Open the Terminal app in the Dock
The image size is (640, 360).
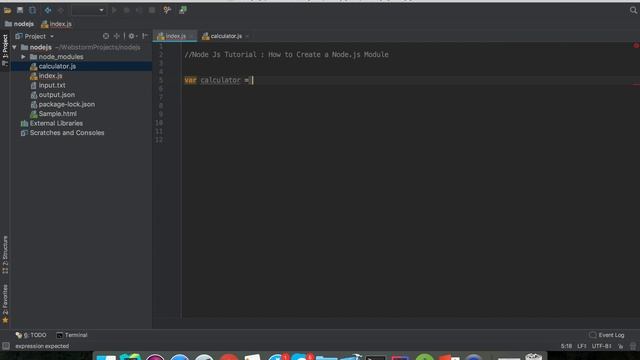click(x=375, y=358)
